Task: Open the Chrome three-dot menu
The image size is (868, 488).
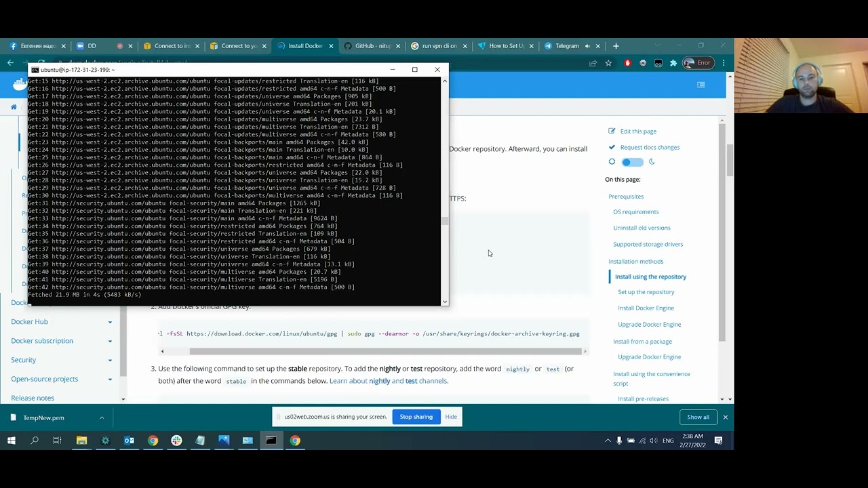Action: coord(724,63)
